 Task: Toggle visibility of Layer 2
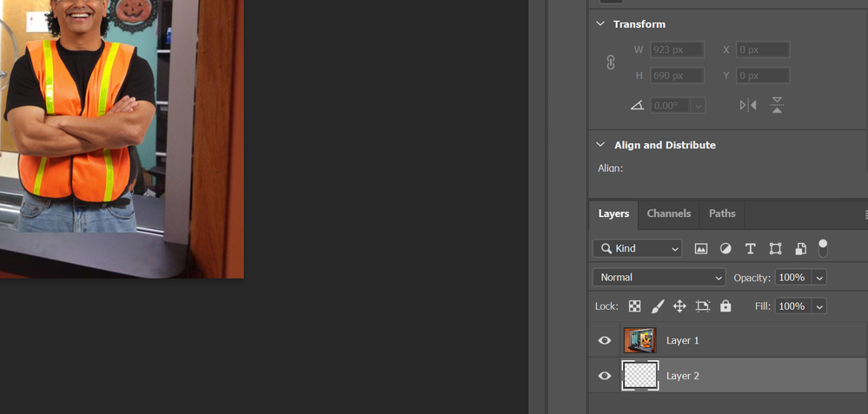pos(605,376)
